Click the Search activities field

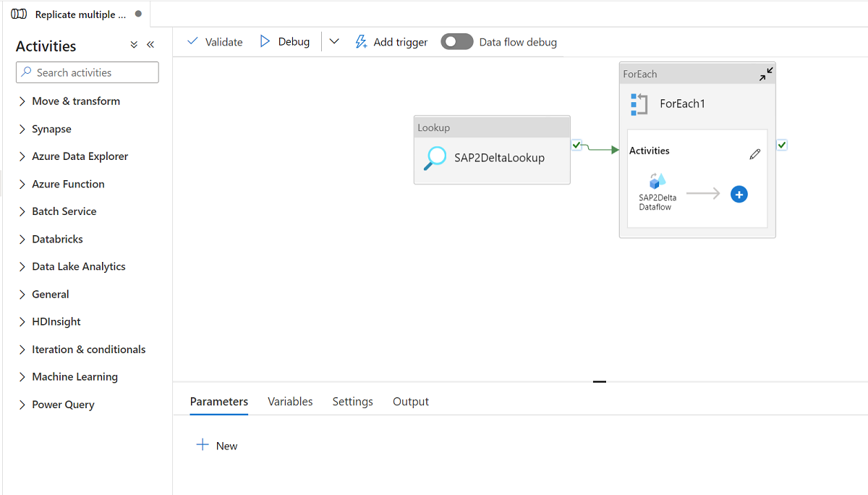pyautogui.click(x=87, y=72)
